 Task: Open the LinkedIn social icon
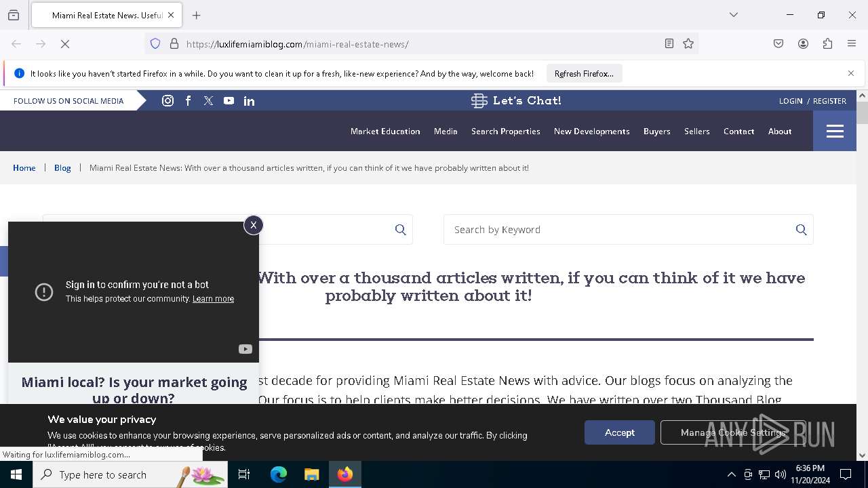[249, 100]
